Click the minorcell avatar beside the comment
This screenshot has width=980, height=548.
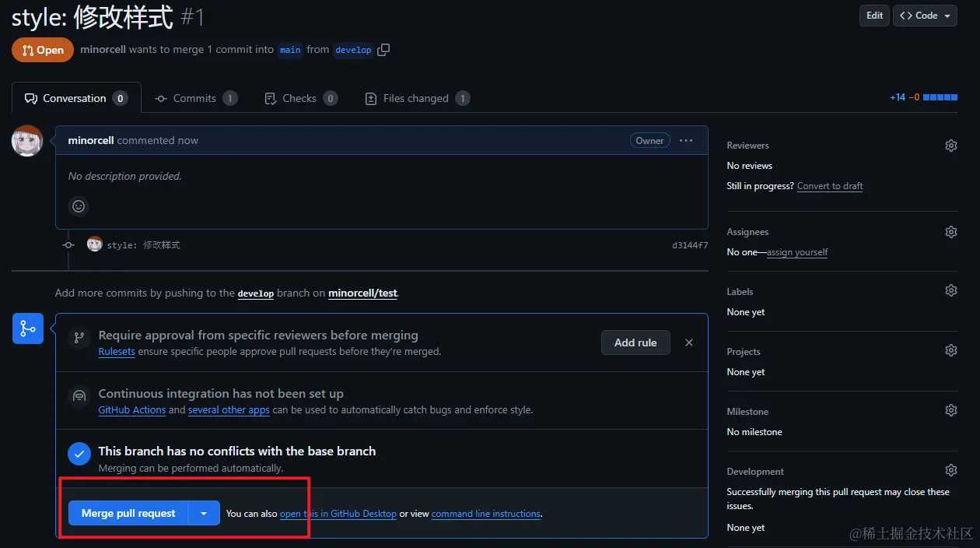[27, 141]
